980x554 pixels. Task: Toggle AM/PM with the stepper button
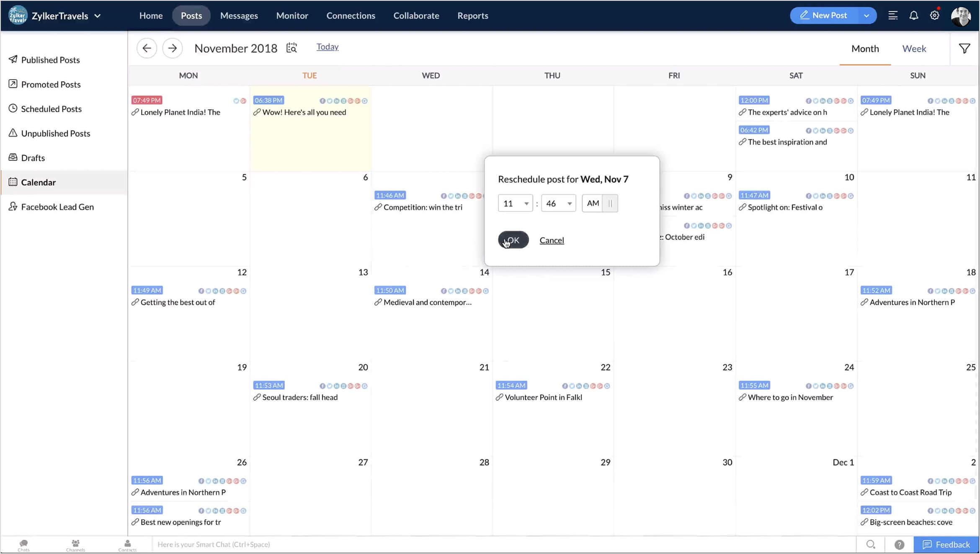click(611, 203)
